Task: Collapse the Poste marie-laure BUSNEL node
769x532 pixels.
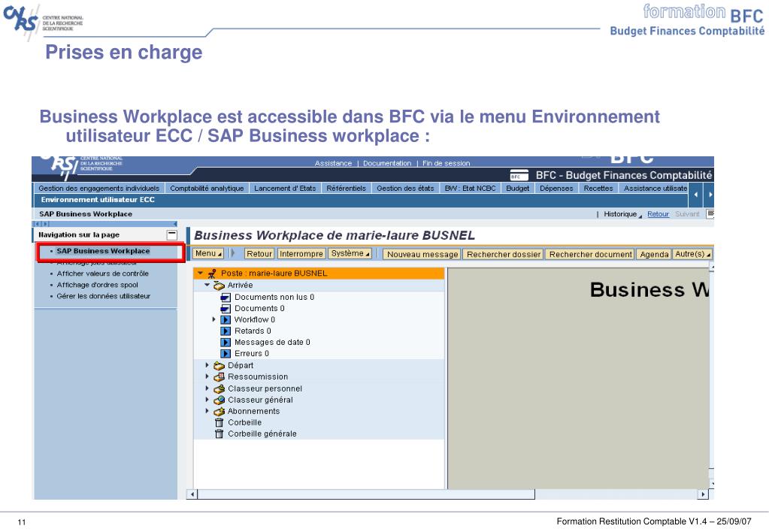Action: coord(200,273)
